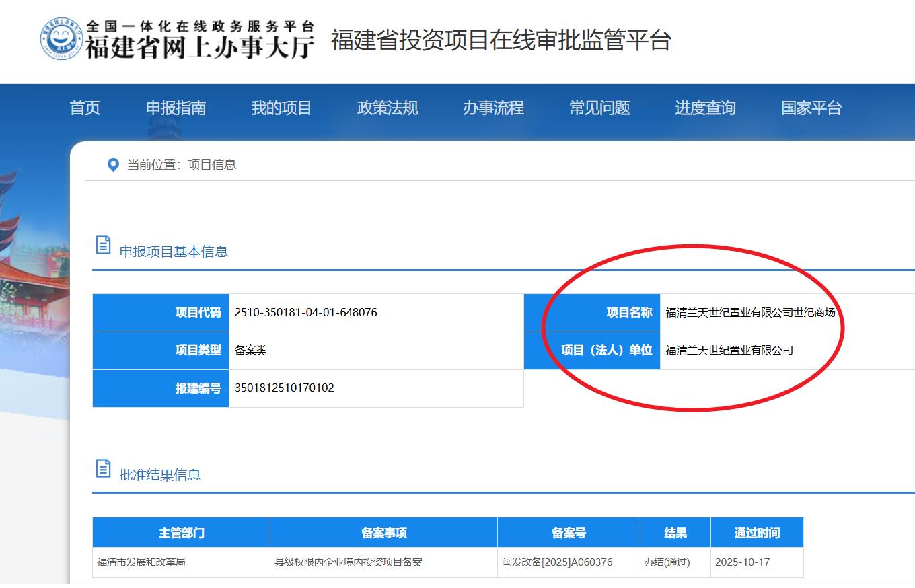Open 进度查询 in the navigation bar
Viewport: 915px width, 588px height.
click(705, 108)
